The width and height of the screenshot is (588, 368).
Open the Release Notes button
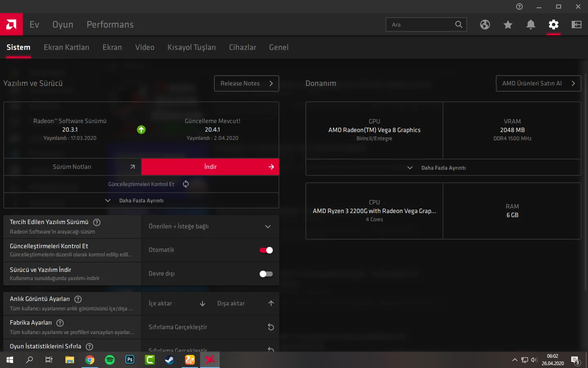click(x=246, y=83)
